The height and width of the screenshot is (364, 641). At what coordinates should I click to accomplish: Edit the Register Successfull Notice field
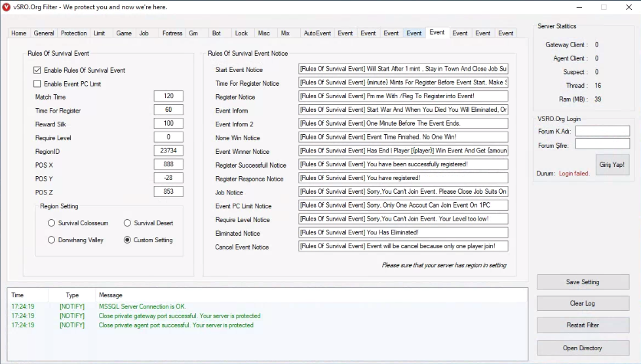pos(403,164)
